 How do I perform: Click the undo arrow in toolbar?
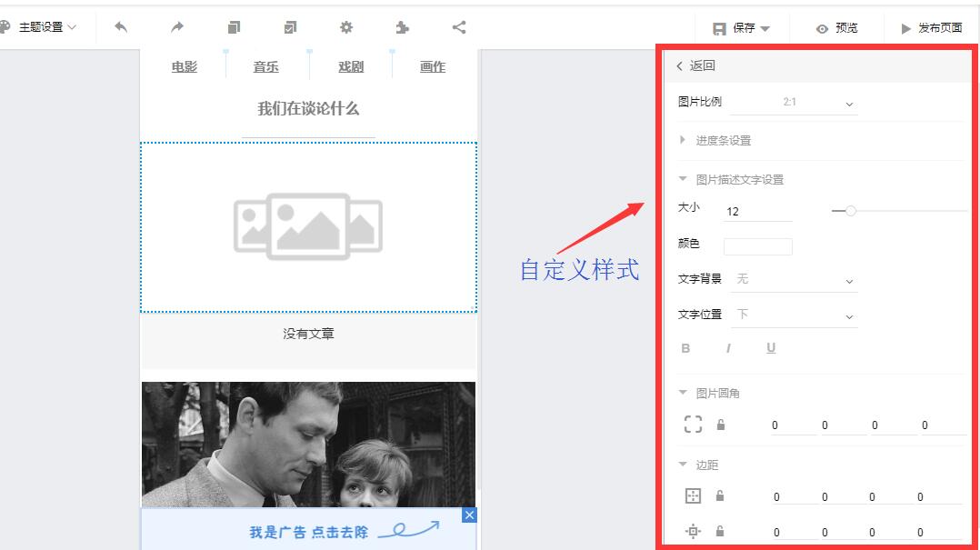point(121,27)
